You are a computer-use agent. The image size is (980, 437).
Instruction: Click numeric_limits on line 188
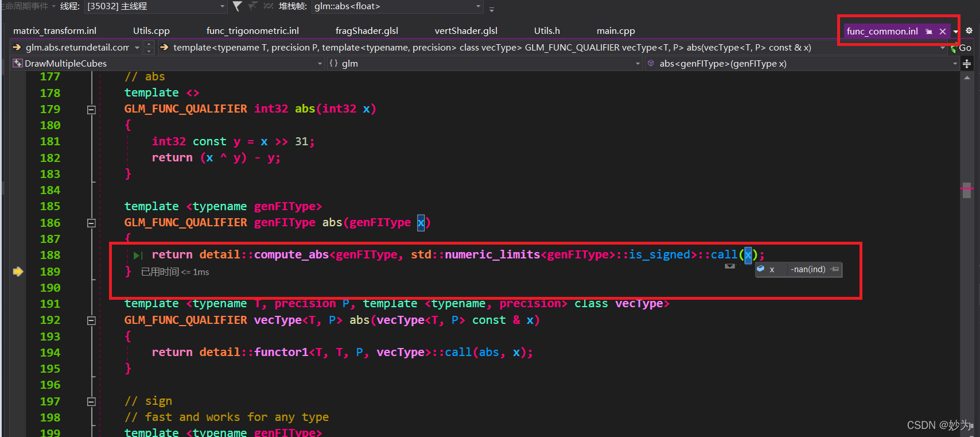tap(492, 254)
